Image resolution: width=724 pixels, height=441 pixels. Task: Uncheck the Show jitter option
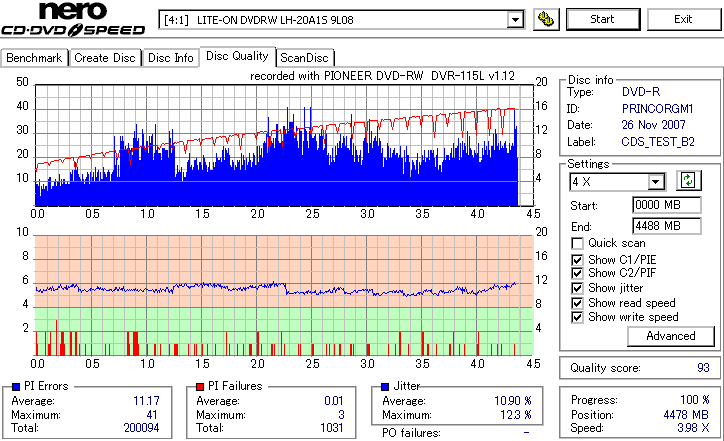pyautogui.click(x=577, y=288)
